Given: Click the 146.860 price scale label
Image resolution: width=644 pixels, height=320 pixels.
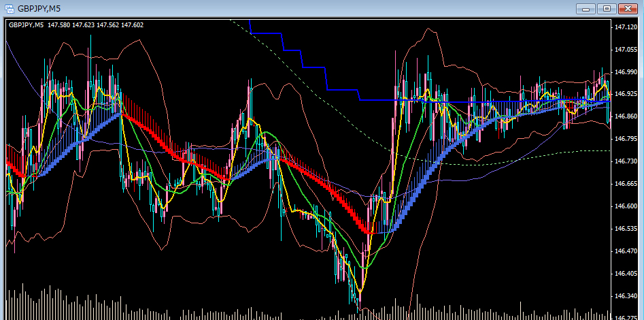Looking at the screenshot, I should [626, 117].
